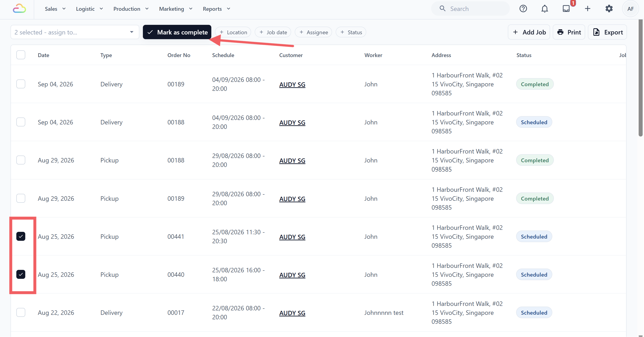This screenshot has width=644, height=337.
Task: Open the settings gear icon
Action: click(x=609, y=9)
